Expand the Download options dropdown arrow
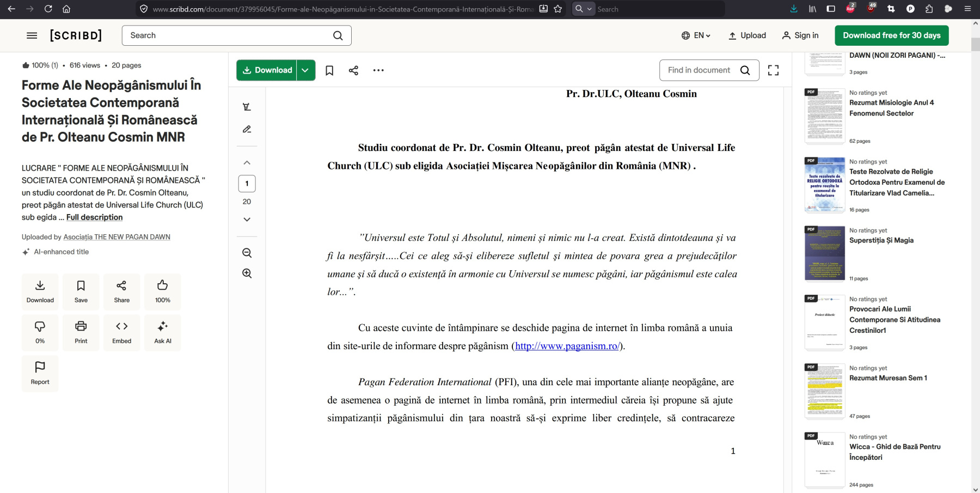 [305, 70]
